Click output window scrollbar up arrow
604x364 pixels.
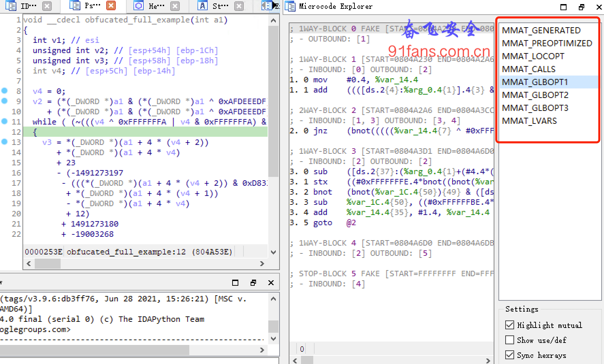273,299
